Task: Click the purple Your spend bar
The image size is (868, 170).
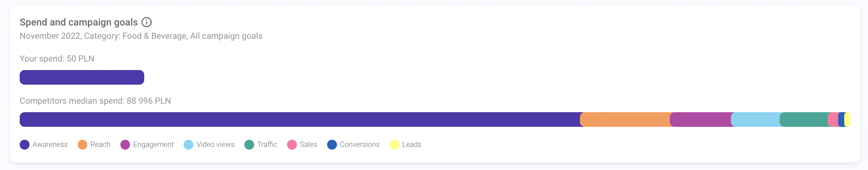Action: tap(82, 78)
